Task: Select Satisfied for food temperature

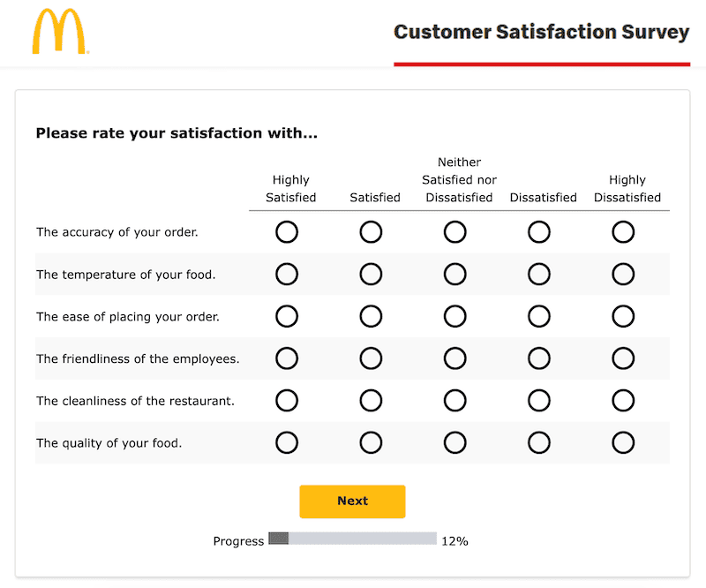Action: pos(371,274)
